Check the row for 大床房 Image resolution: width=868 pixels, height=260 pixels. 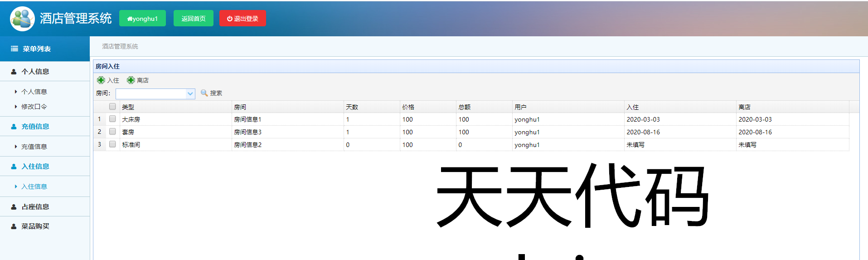point(112,119)
